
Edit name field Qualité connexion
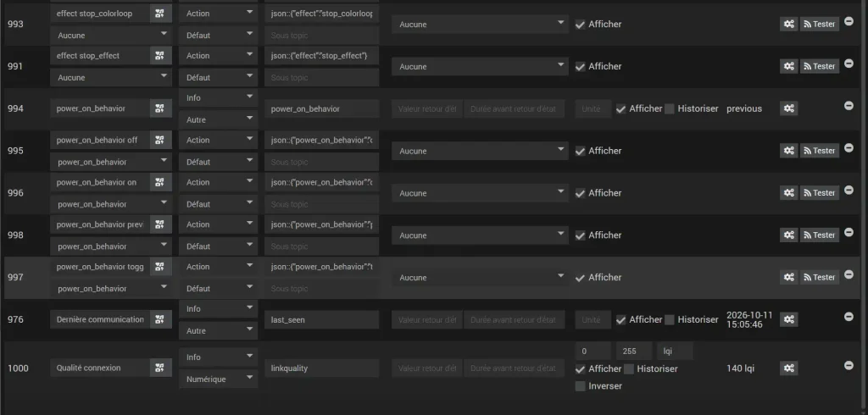click(100, 368)
